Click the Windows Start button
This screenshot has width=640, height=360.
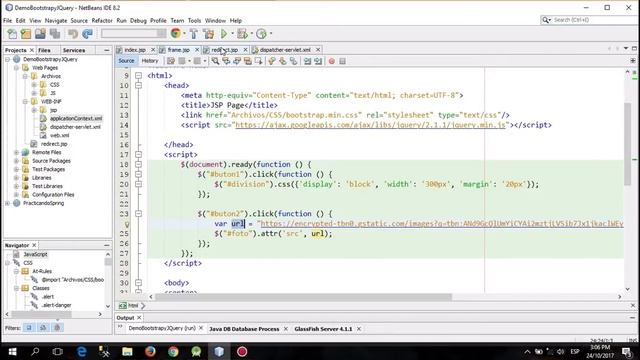(12, 351)
